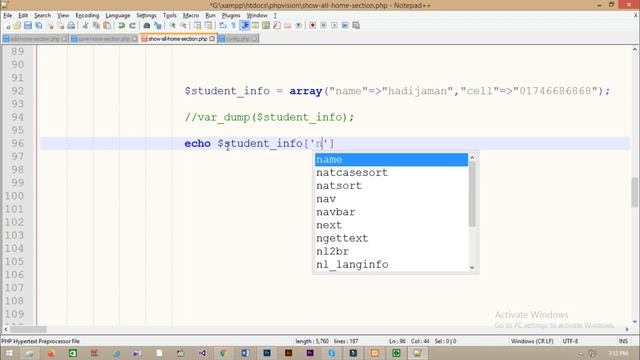The height and width of the screenshot is (360, 640).
Task: Open a file with the toolbar Open icon
Action: pyautogui.click(x=17, y=25)
